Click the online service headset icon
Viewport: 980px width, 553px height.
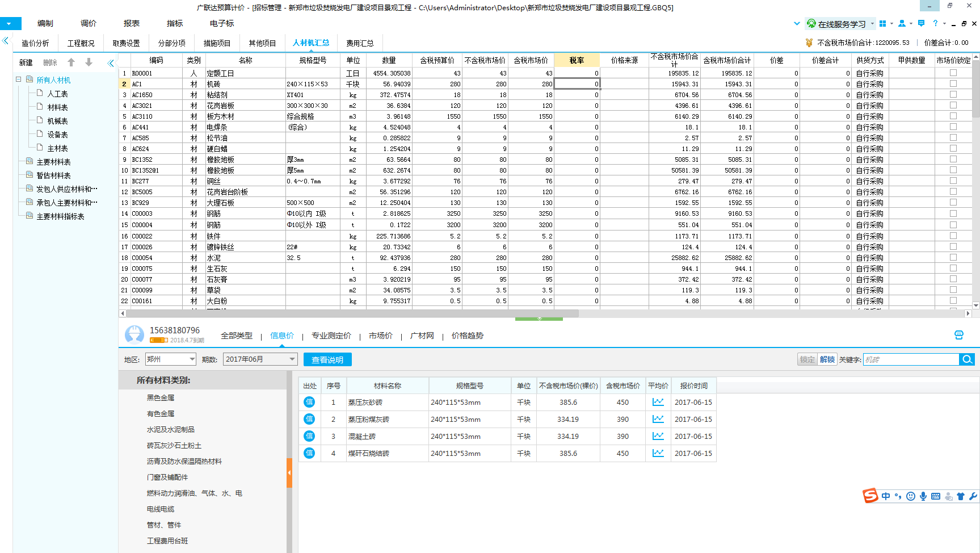pos(811,23)
